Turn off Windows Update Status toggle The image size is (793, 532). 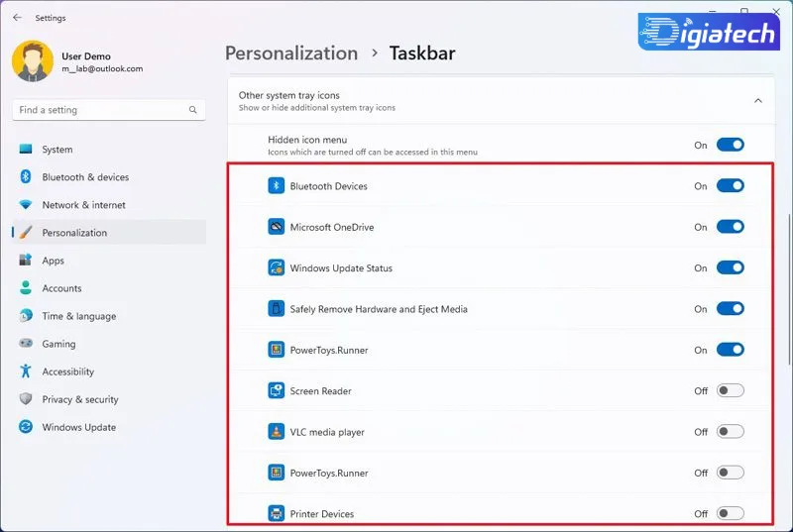tap(731, 267)
